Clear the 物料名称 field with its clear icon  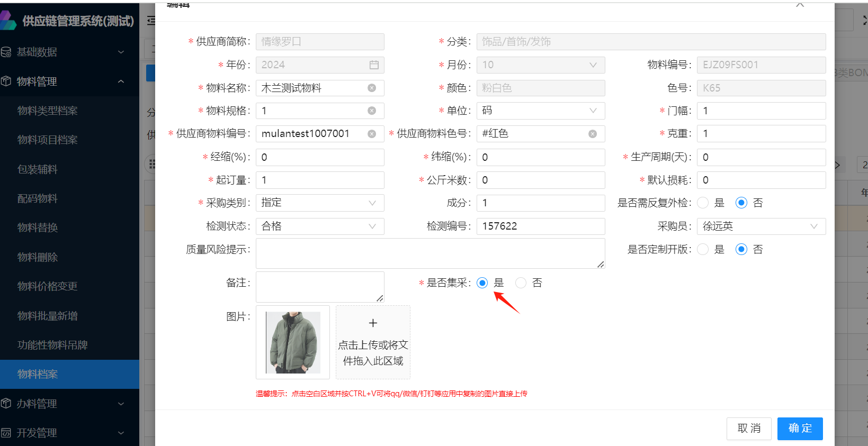click(372, 88)
